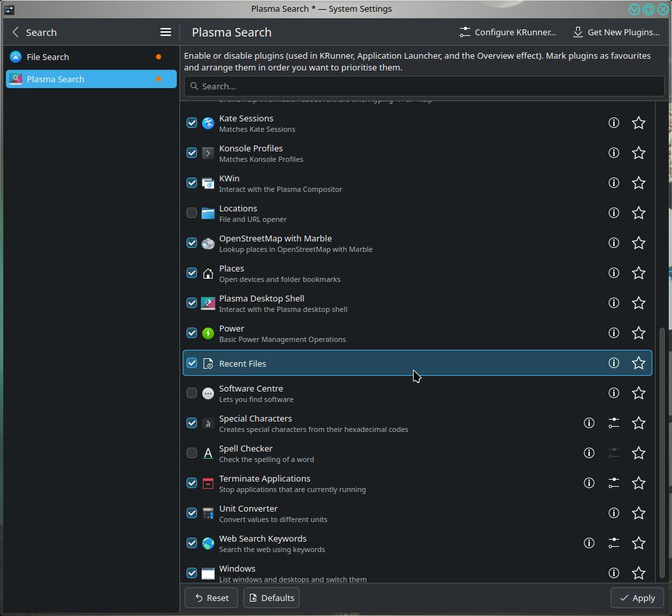The height and width of the screenshot is (616, 672).
Task: Mark Kate Sessions as favourite
Action: (x=639, y=123)
